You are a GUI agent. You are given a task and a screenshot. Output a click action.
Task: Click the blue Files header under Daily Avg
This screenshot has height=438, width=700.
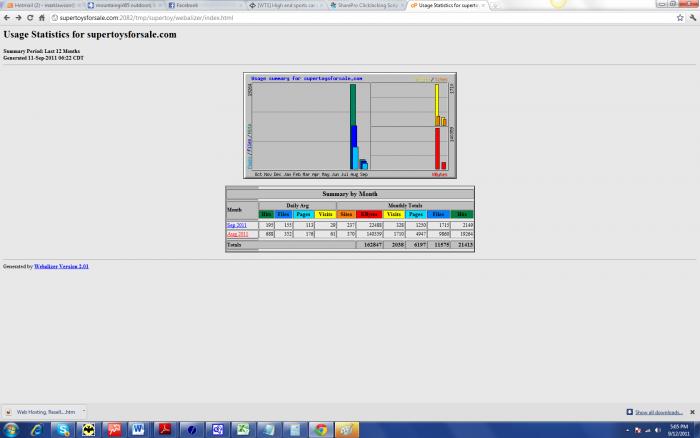click(x=283, y=215)
